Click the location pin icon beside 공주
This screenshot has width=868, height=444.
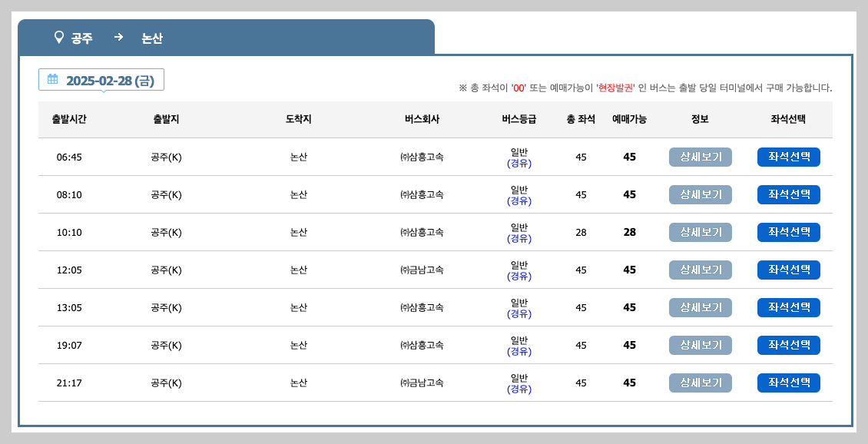pos(58,38)
